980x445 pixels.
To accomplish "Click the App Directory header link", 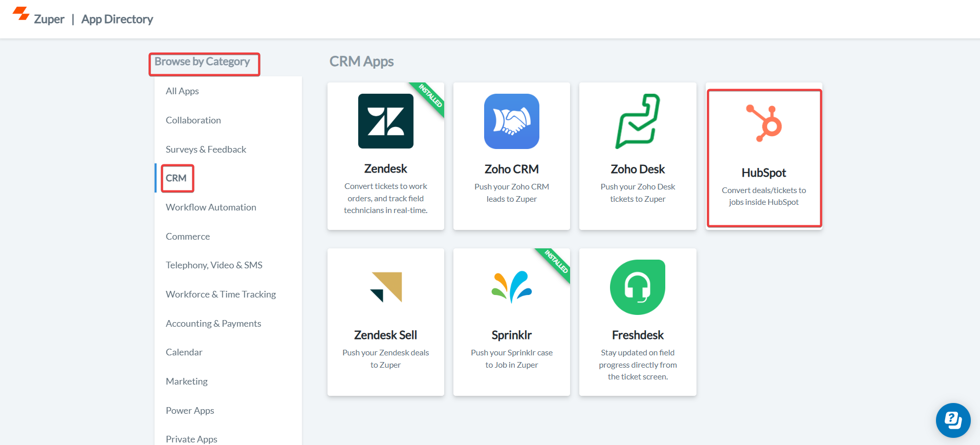I will 117,19.
